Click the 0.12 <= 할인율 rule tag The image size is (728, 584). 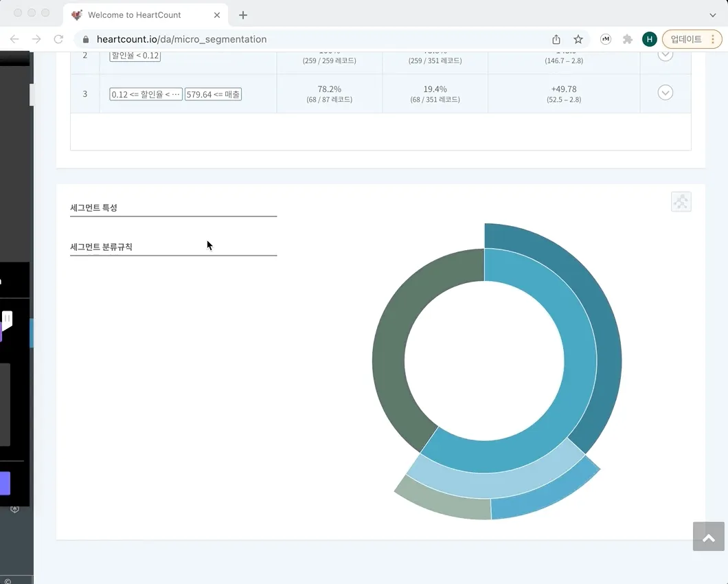tap(146, 94)
